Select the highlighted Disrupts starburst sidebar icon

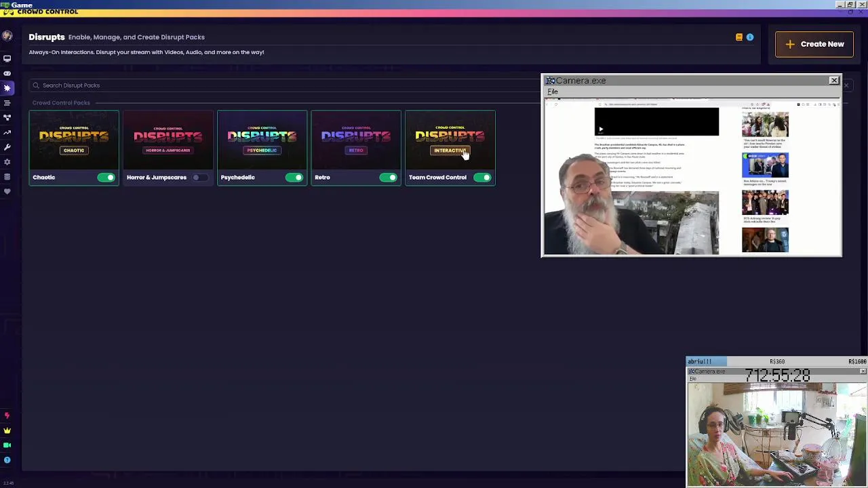coord(7,88)
